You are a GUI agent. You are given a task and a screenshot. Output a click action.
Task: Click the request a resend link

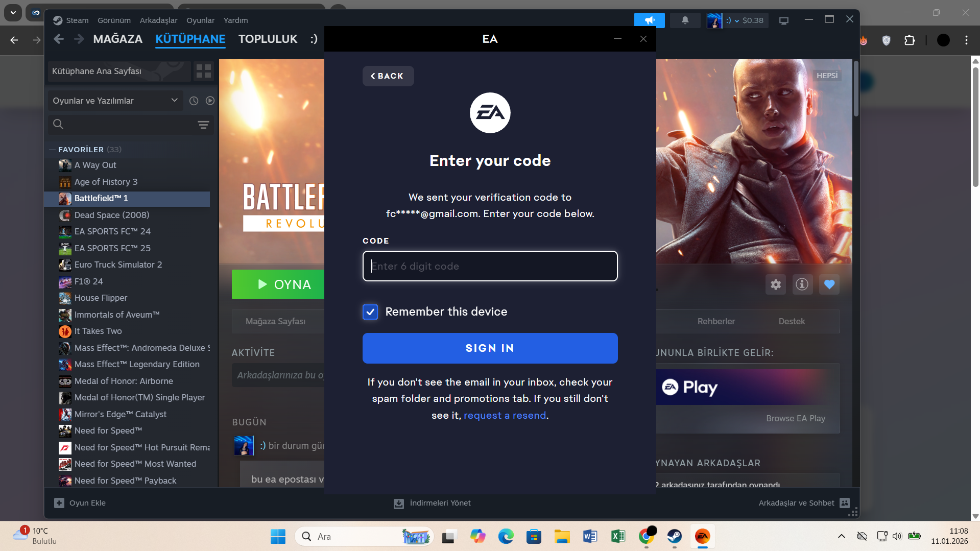coord(505,415)
